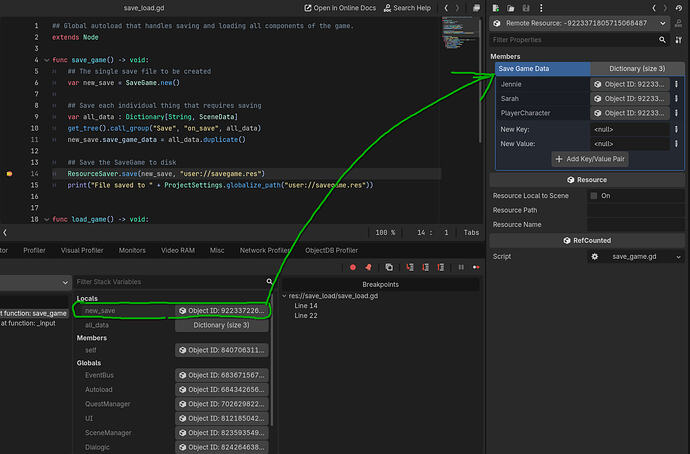
Task: Collapse the save_game function fold arrow
Action: pos(44,61)
